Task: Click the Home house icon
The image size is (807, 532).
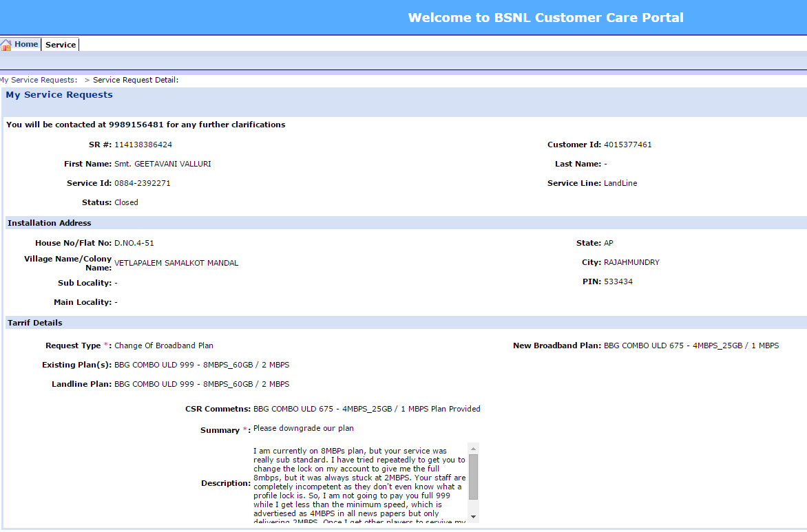Action: pos(6,45)
